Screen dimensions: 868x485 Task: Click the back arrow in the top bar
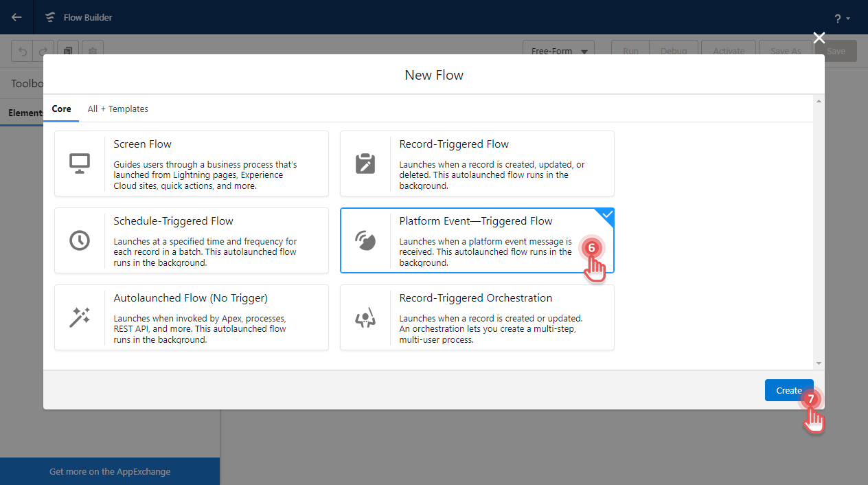[x=15, y=17]
